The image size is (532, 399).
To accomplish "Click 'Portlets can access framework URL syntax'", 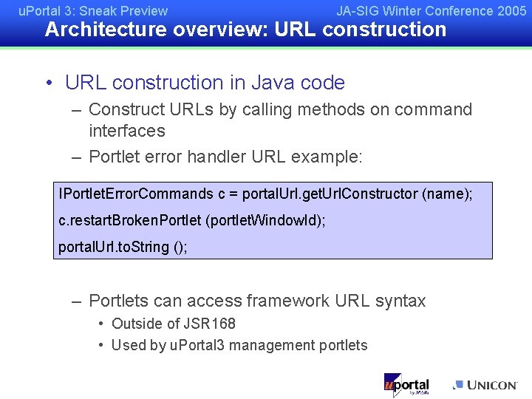I will (257, 301).
